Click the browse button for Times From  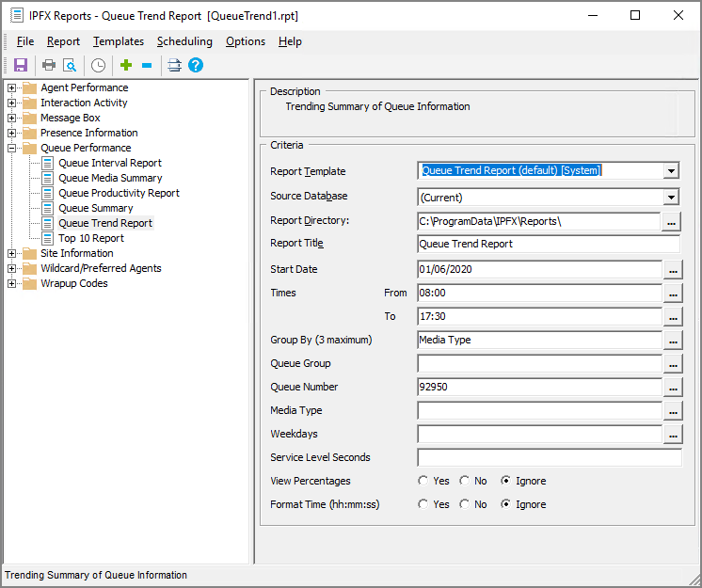pos(673,294)
